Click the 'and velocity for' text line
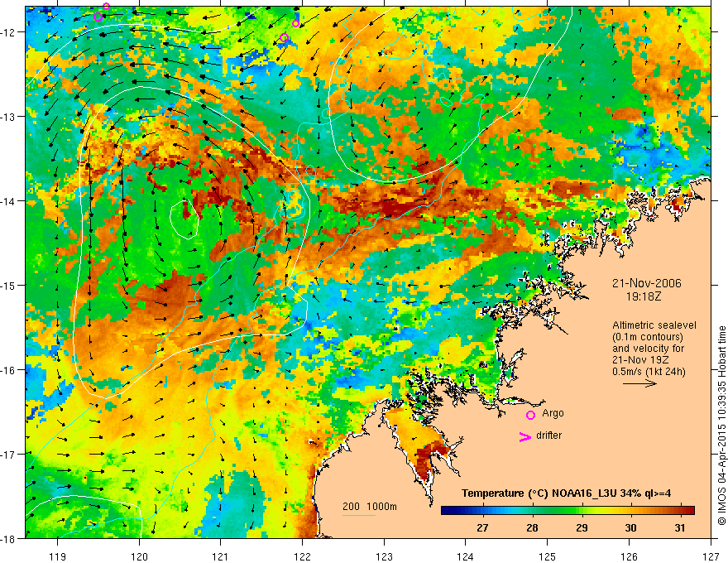 (x=648, y=349)
